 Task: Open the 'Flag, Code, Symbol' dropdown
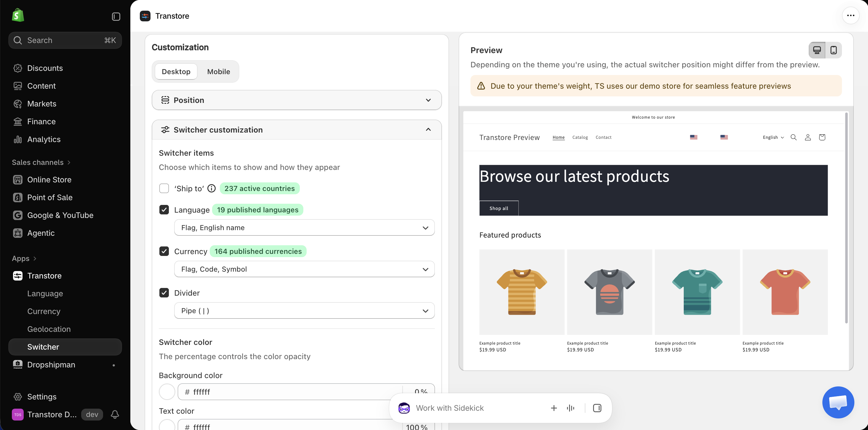304,269
